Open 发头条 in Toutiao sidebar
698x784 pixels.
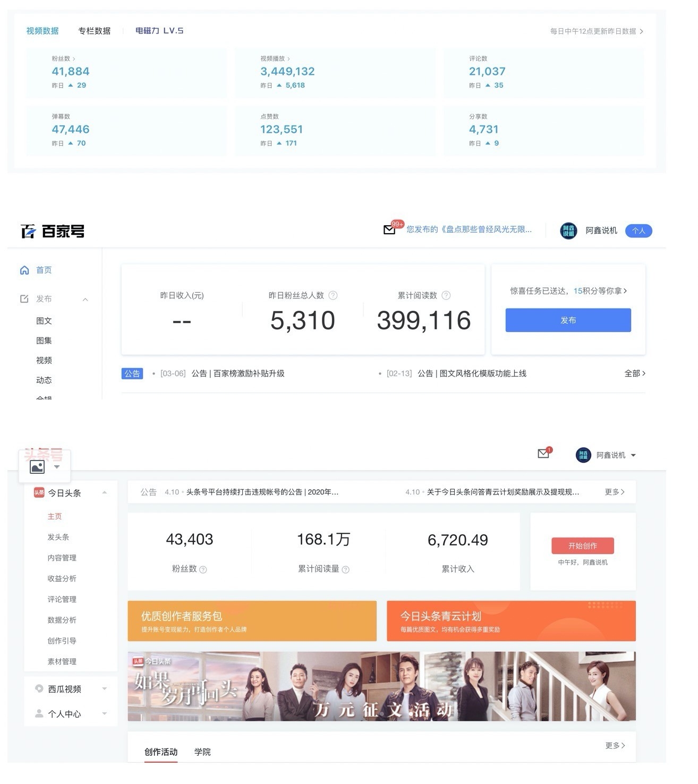[x=58, y=537]
